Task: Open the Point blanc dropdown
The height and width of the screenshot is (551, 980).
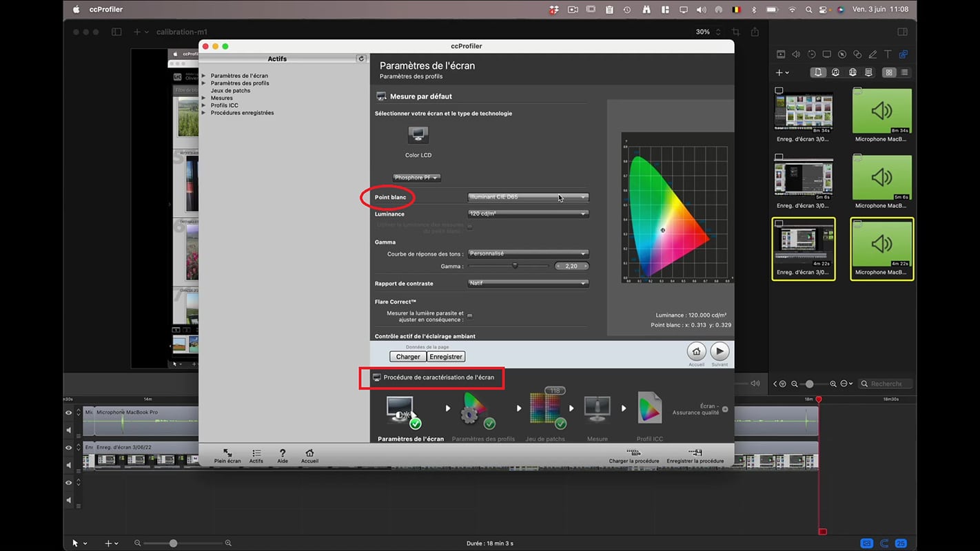Action: pos(528,197)
